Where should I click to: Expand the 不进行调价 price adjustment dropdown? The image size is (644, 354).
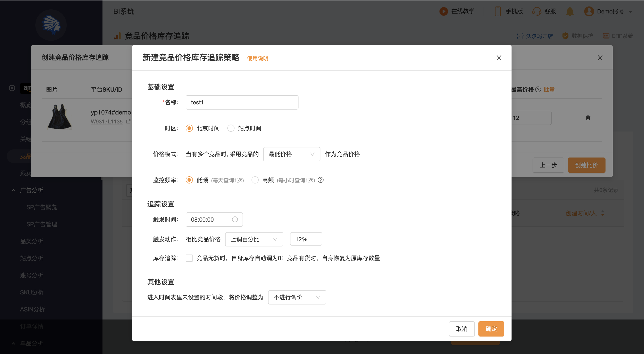click(297, 297)
